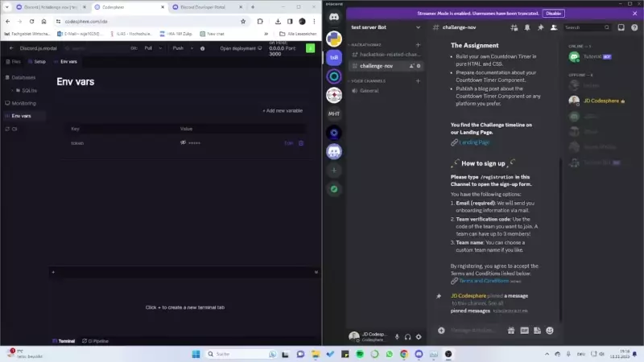The width and height of the screenshot is (644, 362).
Task: Reveal the hidden token value eye icon
Action: tap(184, 143)
